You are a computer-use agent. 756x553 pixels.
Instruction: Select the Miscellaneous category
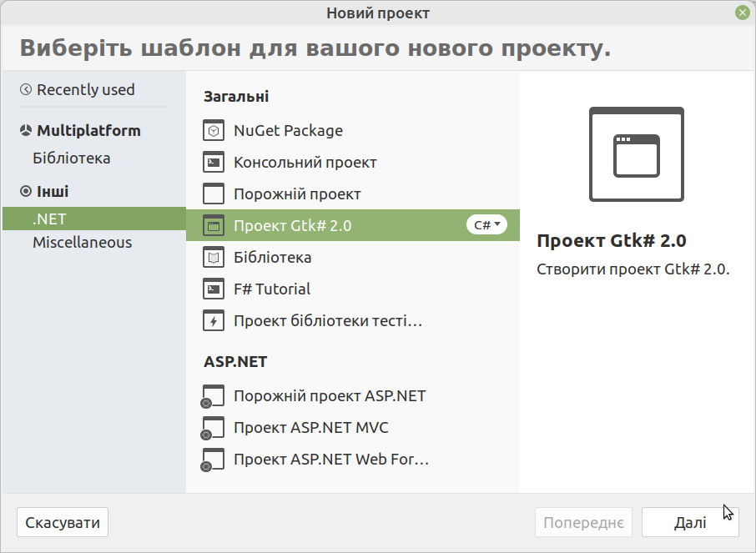(83, 243)
